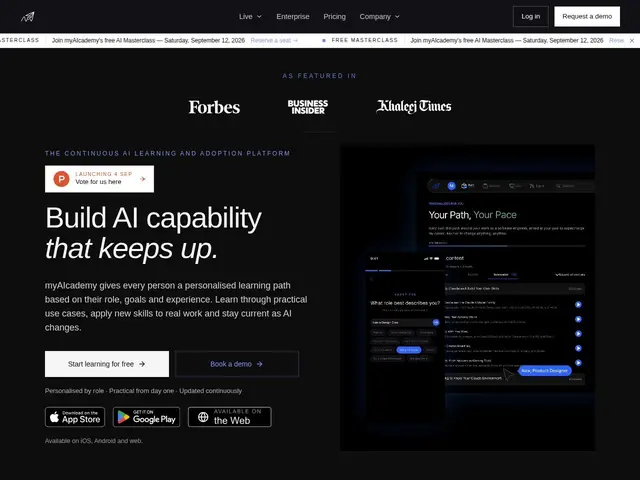Click the FREE MASTERCLASS ticker label
This screenshot has height=480, width=640.
[x=364, y=40]
